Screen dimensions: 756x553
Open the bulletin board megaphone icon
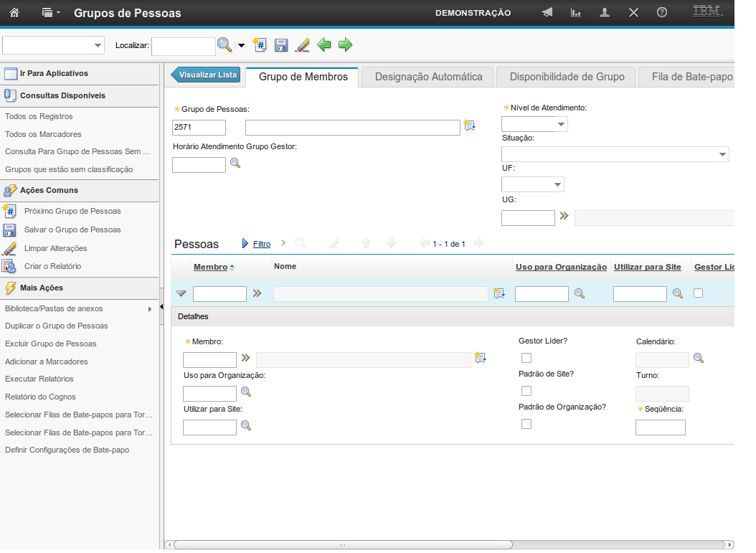point(547,13)
